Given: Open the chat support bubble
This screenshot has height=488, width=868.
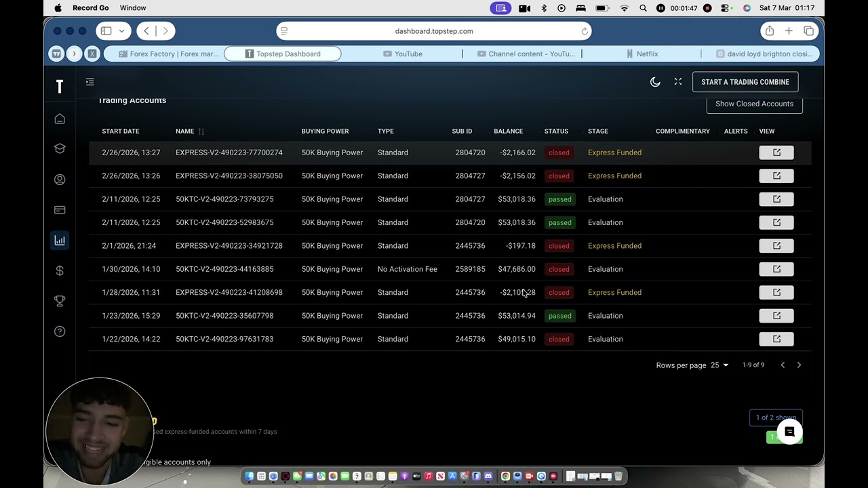Looking at the screenshot, I should click(789, 432).
